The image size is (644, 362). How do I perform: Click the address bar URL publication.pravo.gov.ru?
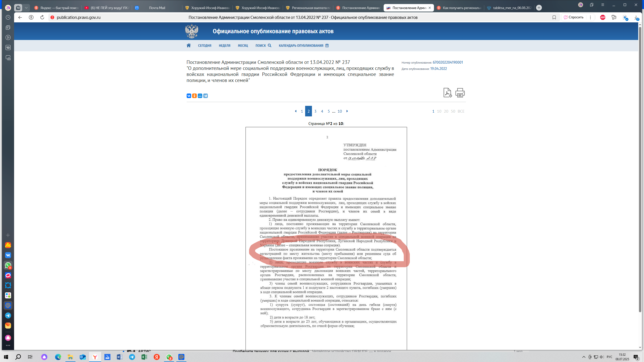[x=79, y=17]
